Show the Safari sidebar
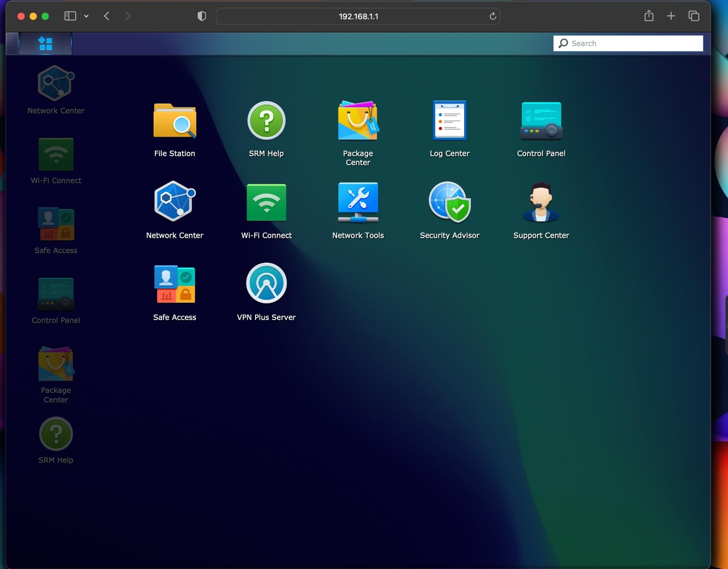This screenshot has width=728, height=569. click(x=70, y=16)
